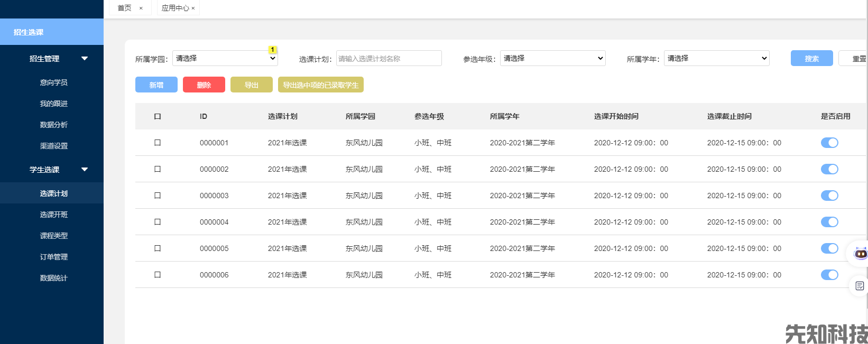
Task: Check the box for row 0000006
Action: click(158, 275)
